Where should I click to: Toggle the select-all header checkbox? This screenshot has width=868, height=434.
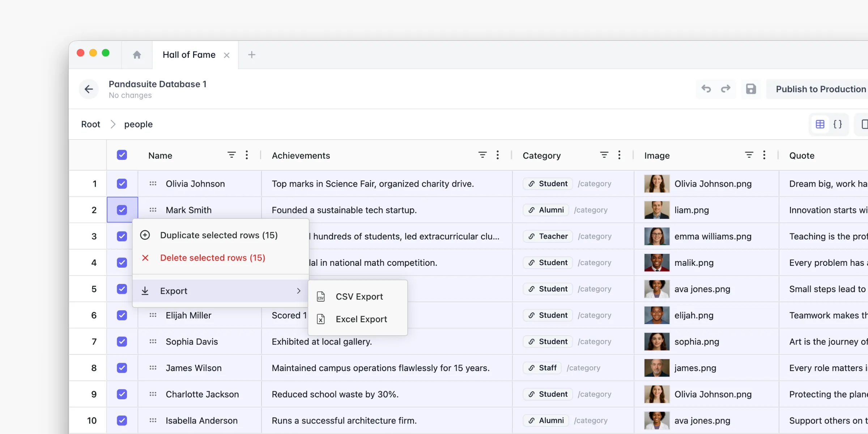(122, 155)
